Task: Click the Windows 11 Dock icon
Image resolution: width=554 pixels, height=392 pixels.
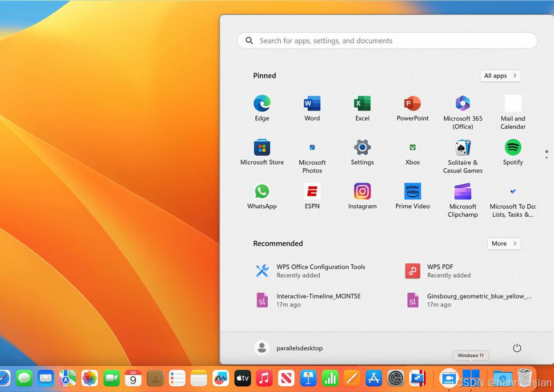Action: tap(471, 378)
